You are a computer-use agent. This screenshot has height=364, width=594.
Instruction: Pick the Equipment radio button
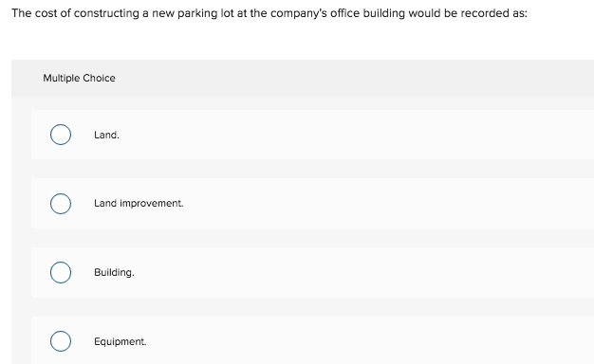(61, 341)
